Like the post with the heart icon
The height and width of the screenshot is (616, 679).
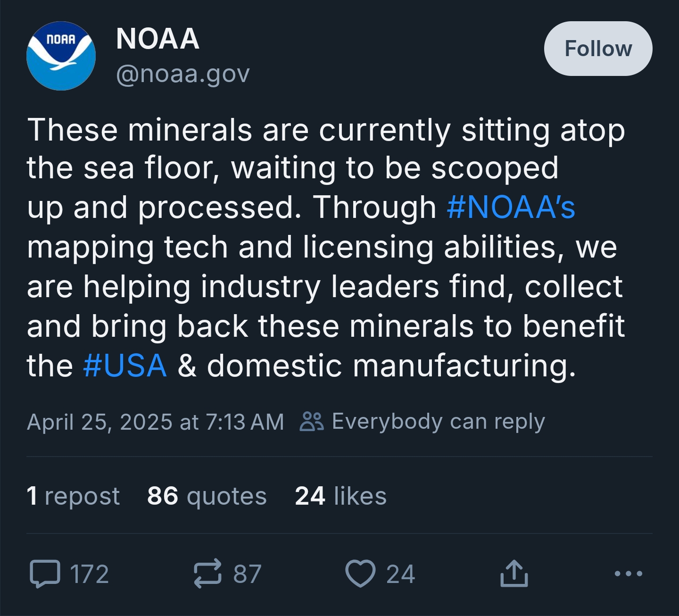pos(361,574)
